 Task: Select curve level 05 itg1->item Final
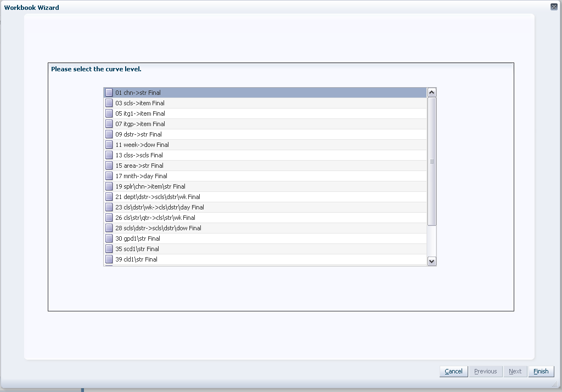point(265,113)
